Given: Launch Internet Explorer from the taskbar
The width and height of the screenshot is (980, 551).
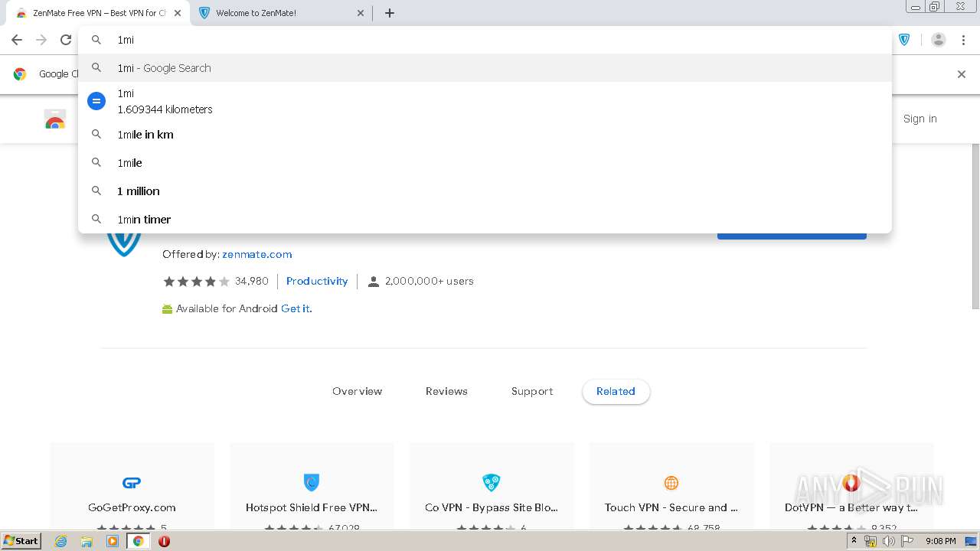Looking at the screenshot, I should 61,541.
